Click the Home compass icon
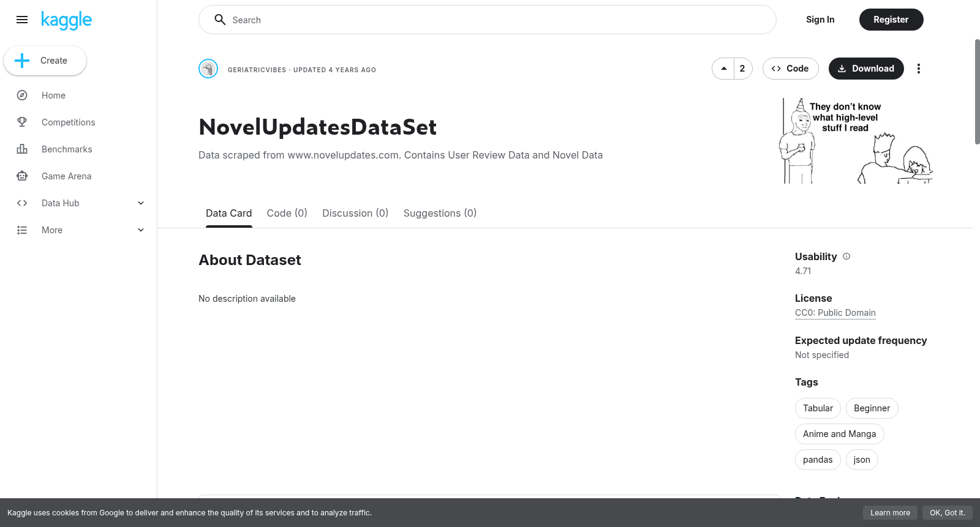980x527 pixels. (x=22, y=95)
